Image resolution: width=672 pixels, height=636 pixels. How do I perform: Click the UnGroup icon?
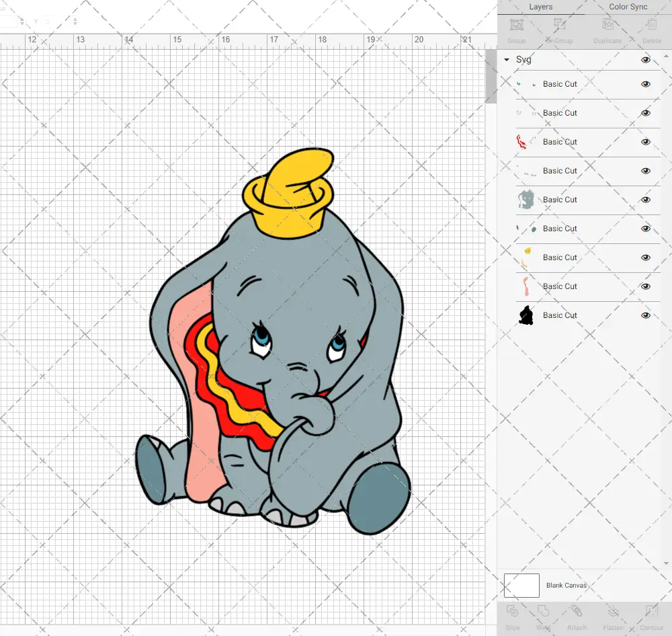tap(559, 25)
